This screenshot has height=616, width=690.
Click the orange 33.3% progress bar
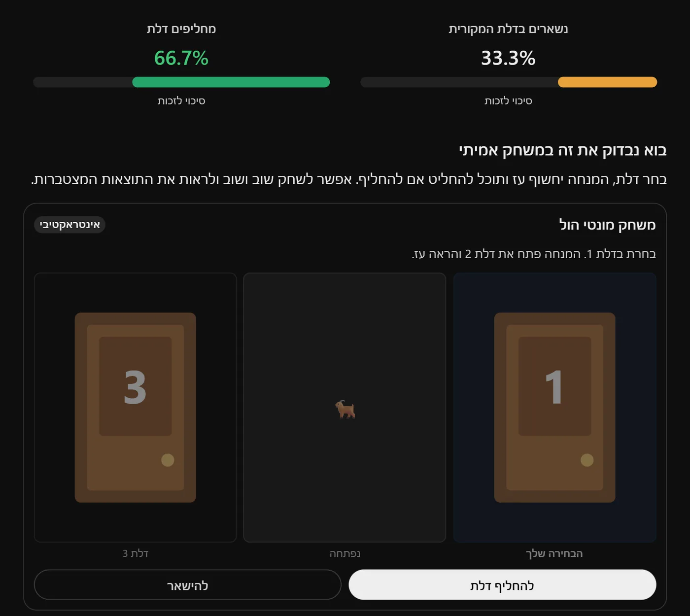(x=607, y=82)
